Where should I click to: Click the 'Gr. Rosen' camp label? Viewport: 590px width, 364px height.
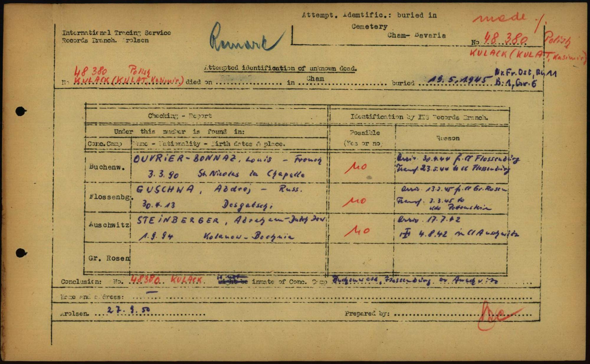pyautogui.click(x=109, y=258)
